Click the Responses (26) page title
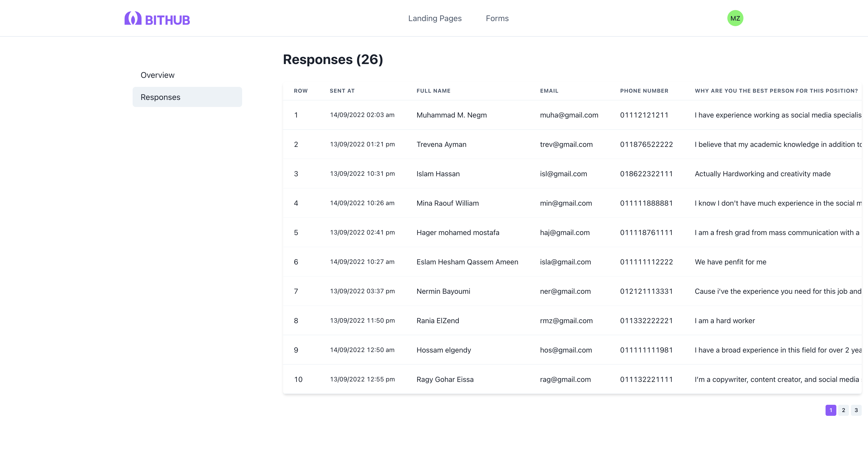868x458 pixels. 333,59
